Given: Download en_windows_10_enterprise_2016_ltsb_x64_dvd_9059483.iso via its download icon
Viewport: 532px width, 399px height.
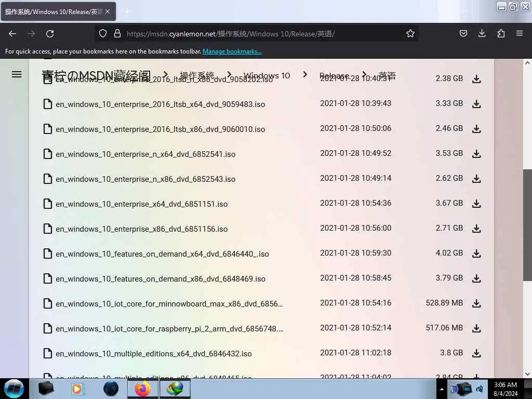Looking at the screenshot, I should pos(476,104).
